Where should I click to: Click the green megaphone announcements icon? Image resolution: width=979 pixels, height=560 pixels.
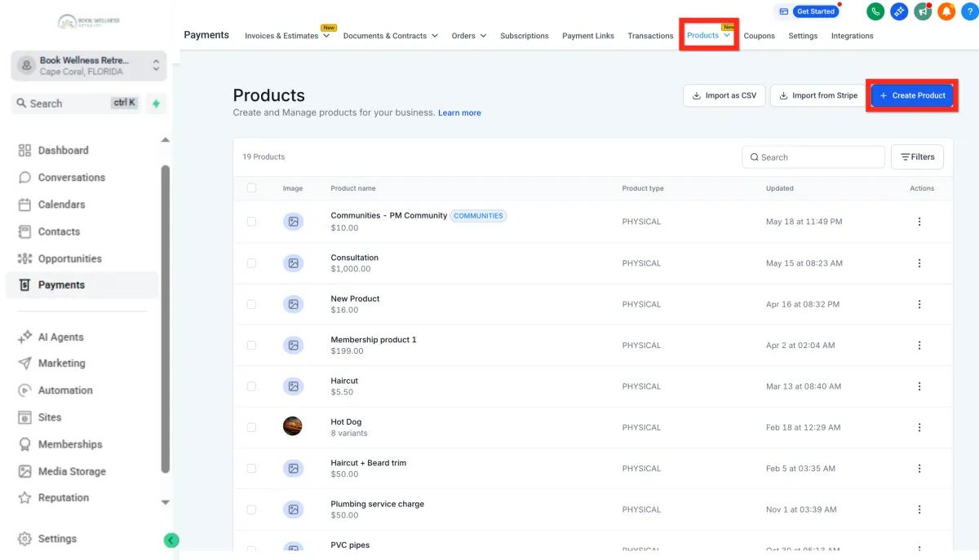(x=923, y=11)
